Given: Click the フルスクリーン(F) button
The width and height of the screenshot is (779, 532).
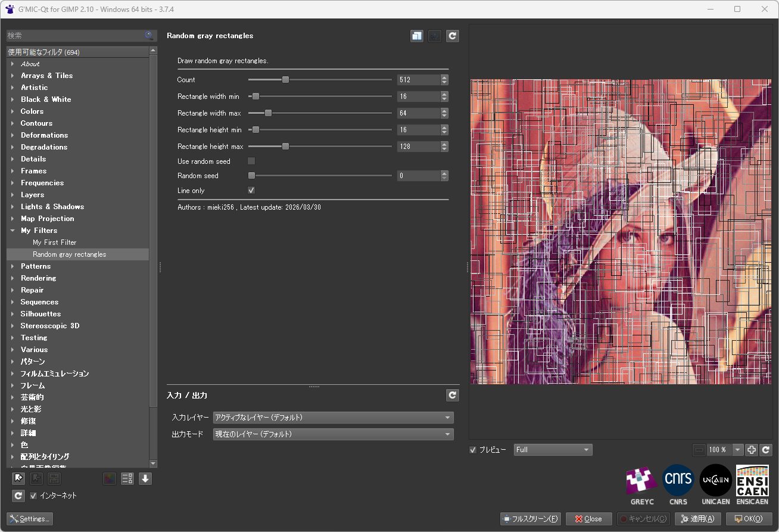Looking at the screenshot, I should tap(531, 519).
